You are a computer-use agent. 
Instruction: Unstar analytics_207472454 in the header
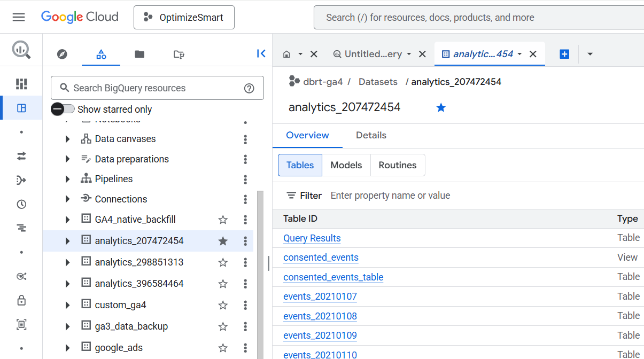(x=441, y=108)
